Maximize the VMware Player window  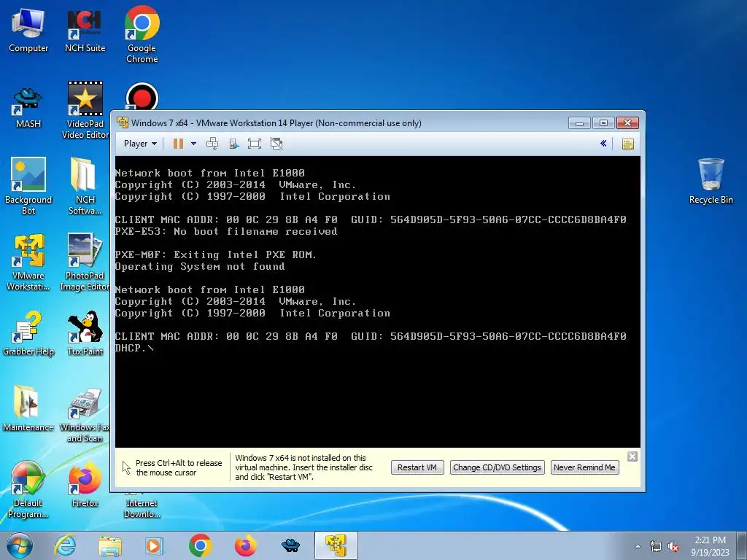click(603, 122)
